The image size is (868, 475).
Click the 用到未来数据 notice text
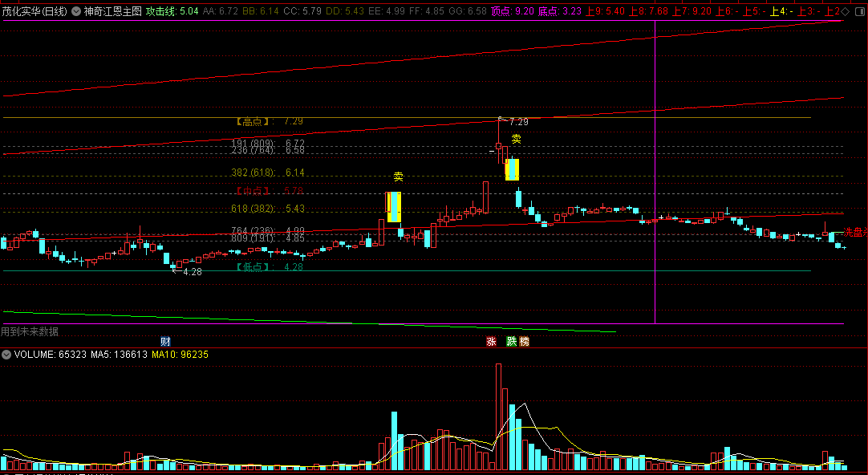click(30, 331)
